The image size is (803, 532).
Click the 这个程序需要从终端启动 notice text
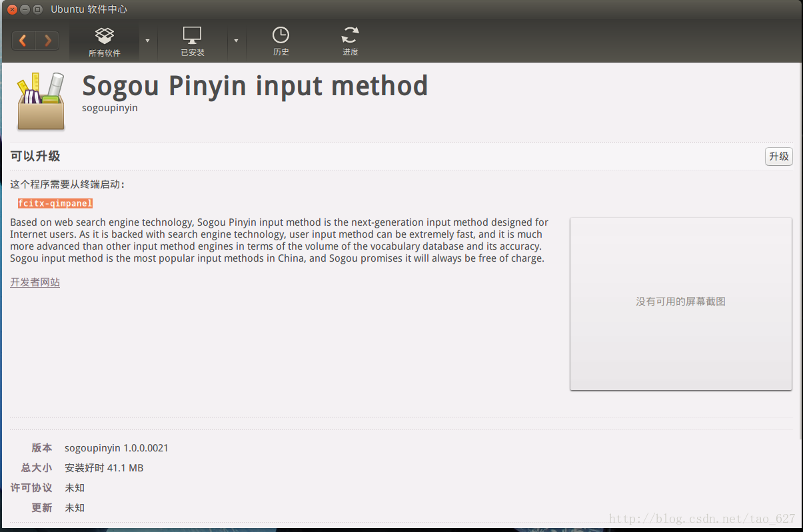coord(67,184)
